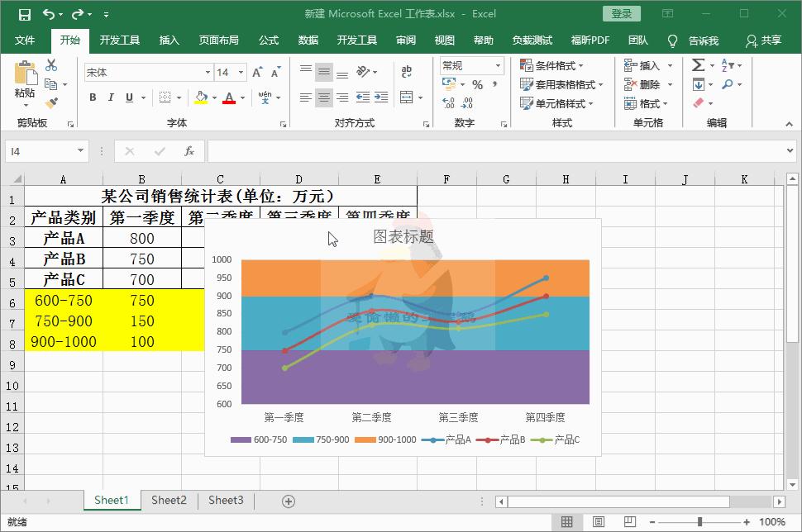Apply the Percent style icon
This screenshot has width=802, height=532.
(x=478, y=83)
